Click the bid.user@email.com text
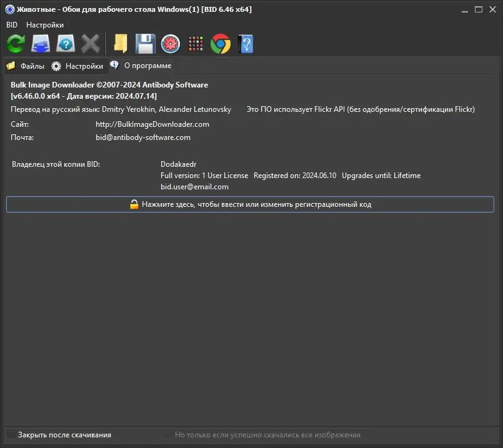 (x=195, y=187)
